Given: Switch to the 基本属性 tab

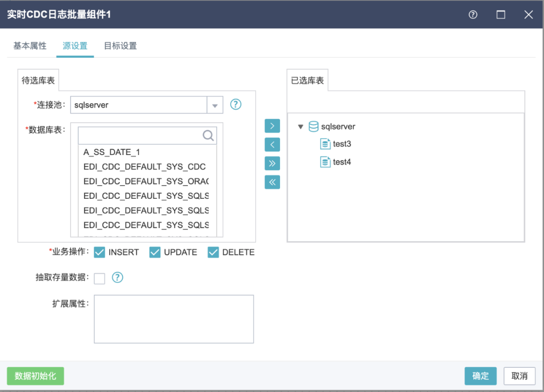Looking at the screenshot, I should coord(30,46).
